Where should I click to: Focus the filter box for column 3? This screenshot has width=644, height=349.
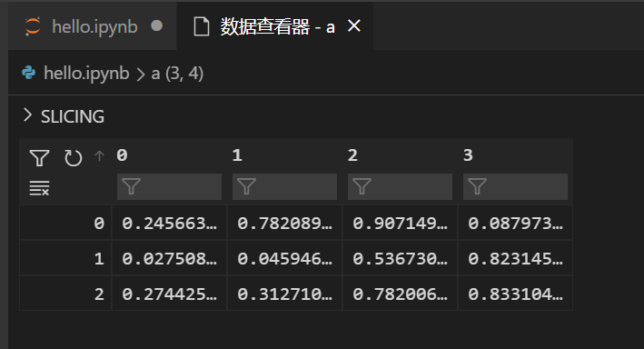(515, 186)
